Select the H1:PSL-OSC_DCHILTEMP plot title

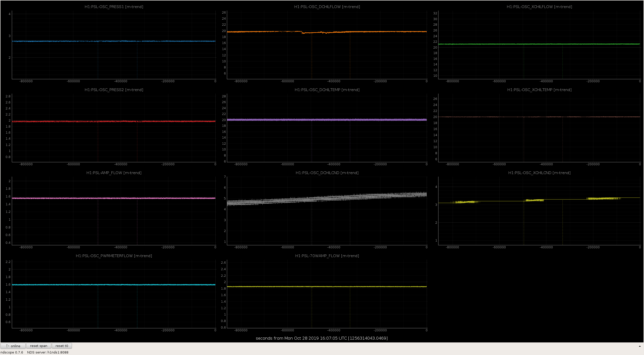point(327,90)
